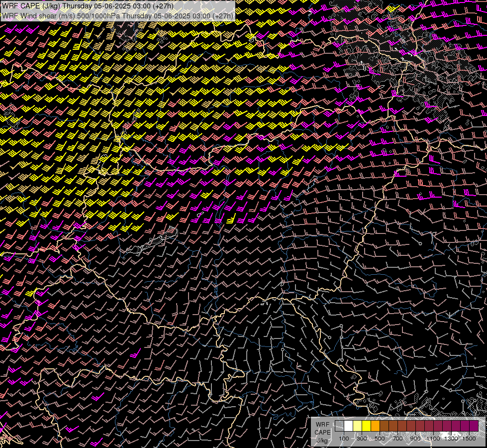Click the legend value 500
The image size is (487, 448).
click(380, 439)
